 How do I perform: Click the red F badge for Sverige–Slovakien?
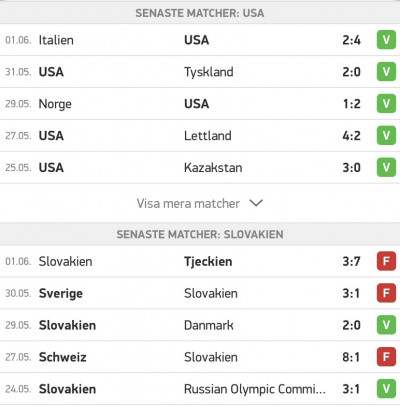(x=386, y=293)
